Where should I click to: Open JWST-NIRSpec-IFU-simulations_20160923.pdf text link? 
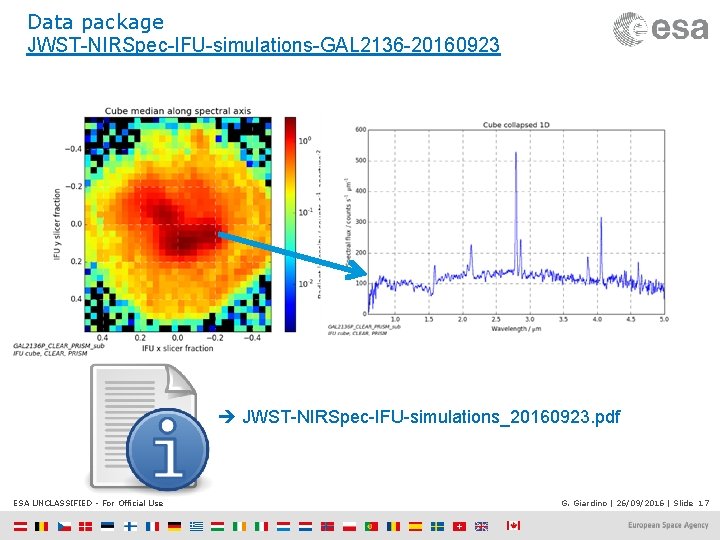coord(431,416)
